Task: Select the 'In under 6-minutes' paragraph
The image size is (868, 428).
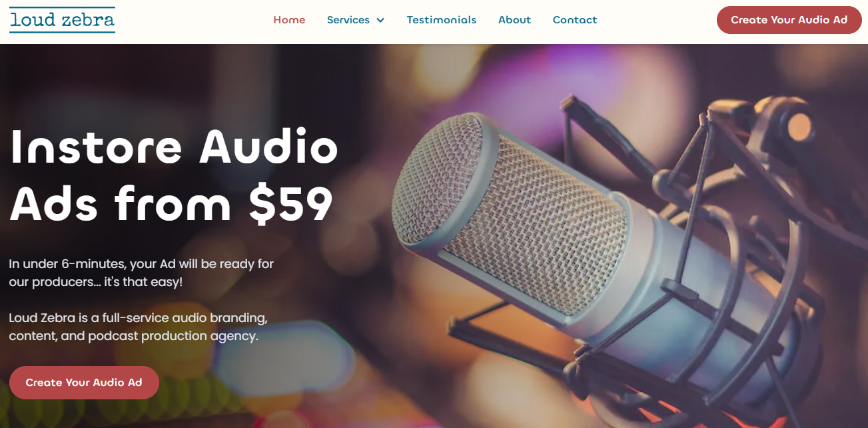Action: pos(141,273)
